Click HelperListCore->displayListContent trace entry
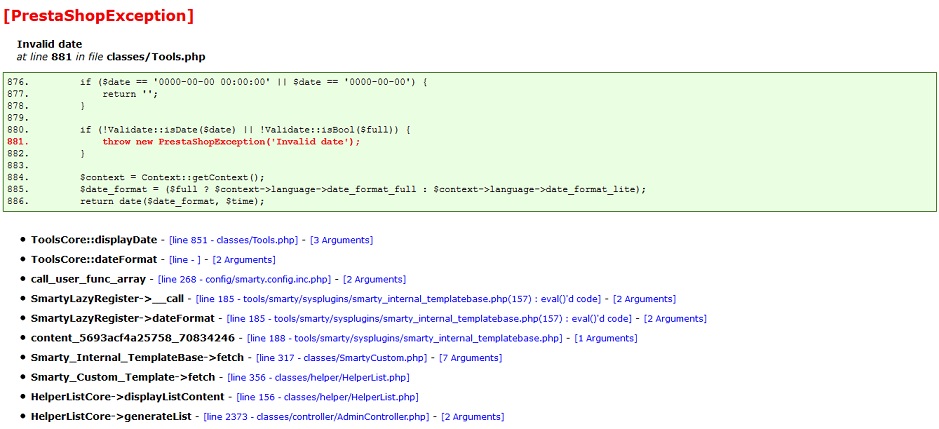The width and height of the screenshot is (939, 429). (x=128, y=397)
